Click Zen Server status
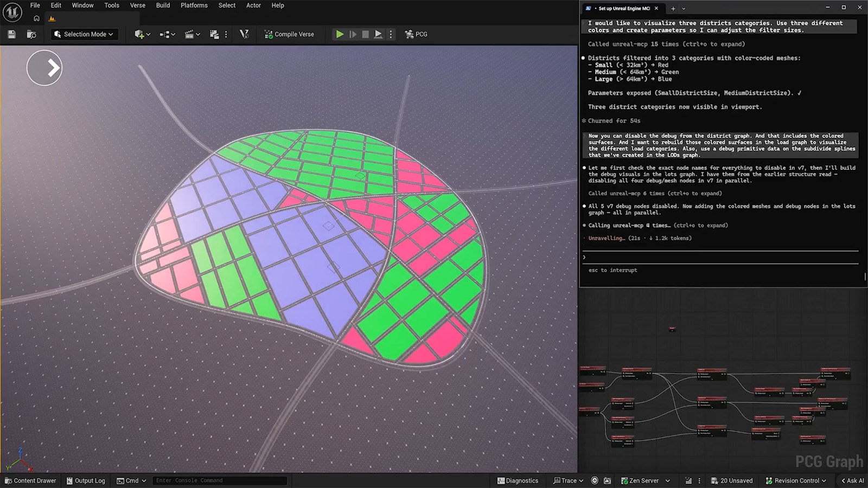868x488 pixels. pyautogui.click(x=640, y=480)
